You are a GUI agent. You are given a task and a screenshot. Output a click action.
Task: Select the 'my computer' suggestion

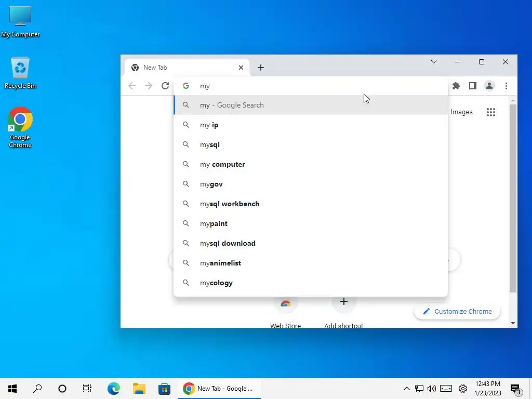pyautogui.click(x=311, y=164)
